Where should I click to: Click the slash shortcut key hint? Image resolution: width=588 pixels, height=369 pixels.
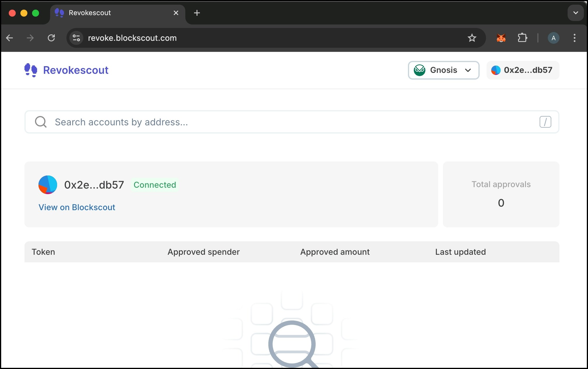tap(545, 122)
